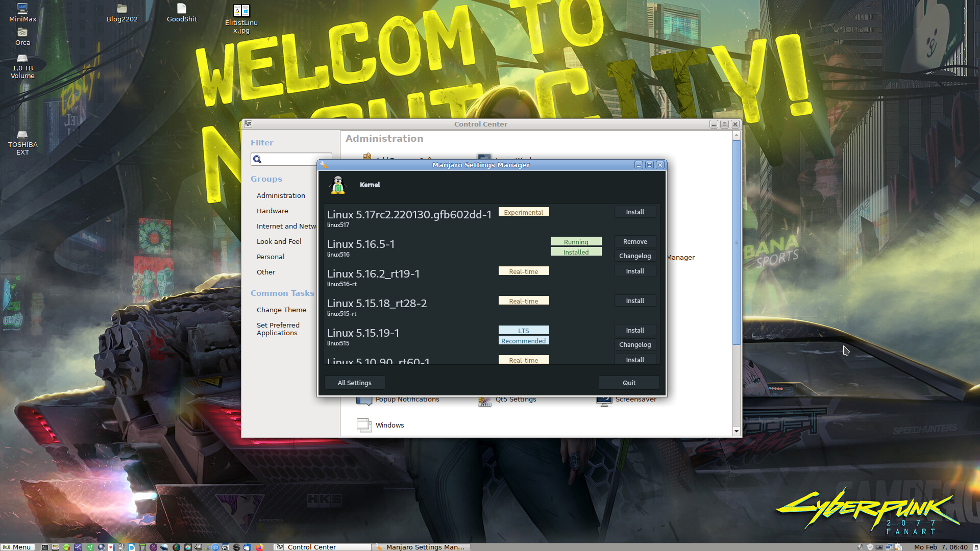View Changelog for Linux 5.16.5-1

pos(635,256)
